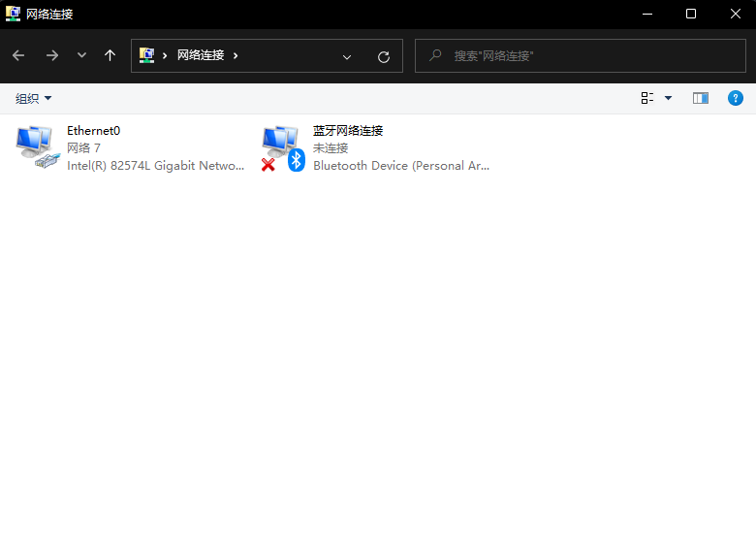Screen dimensions: 756x550
Task: Expand the chevron after 网络连接 breadcrumb
Action: point(236,55)
